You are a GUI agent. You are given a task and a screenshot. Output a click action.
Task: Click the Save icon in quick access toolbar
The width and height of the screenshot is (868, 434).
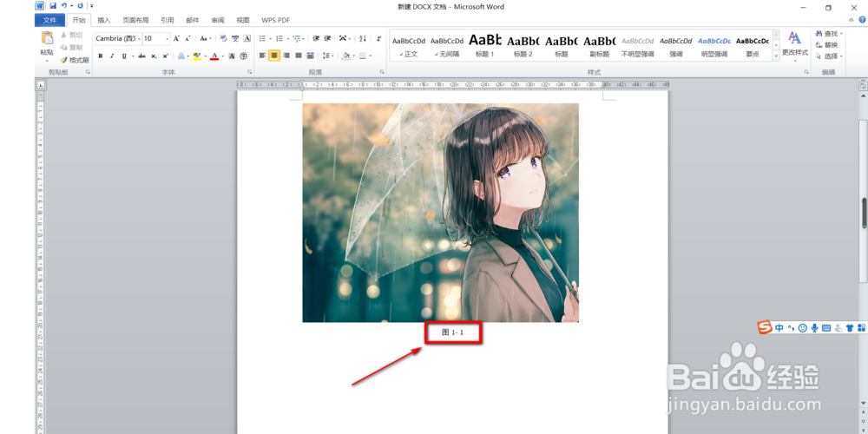pos(53,6)
